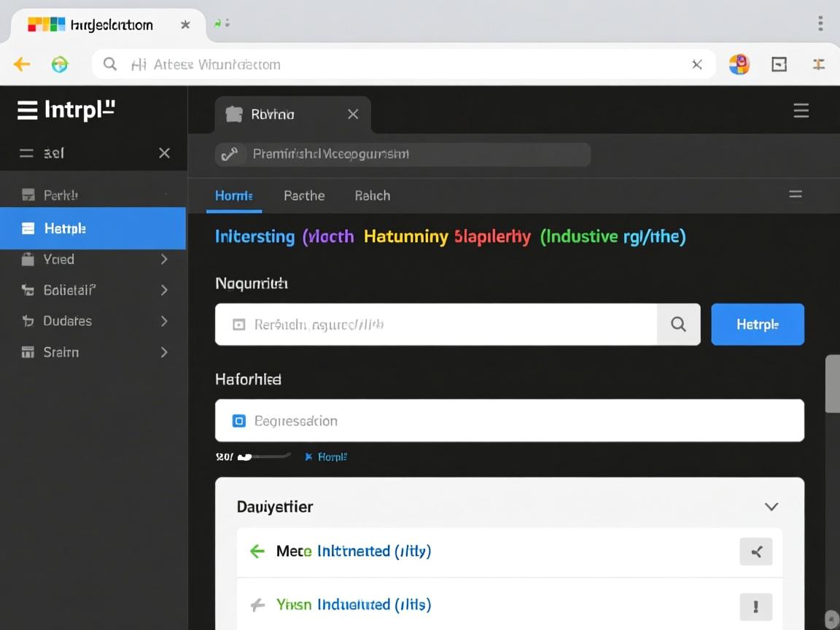Switch to the Rasthe tab
The width and height of the screenshot is (840, 630).
[304, 195]
